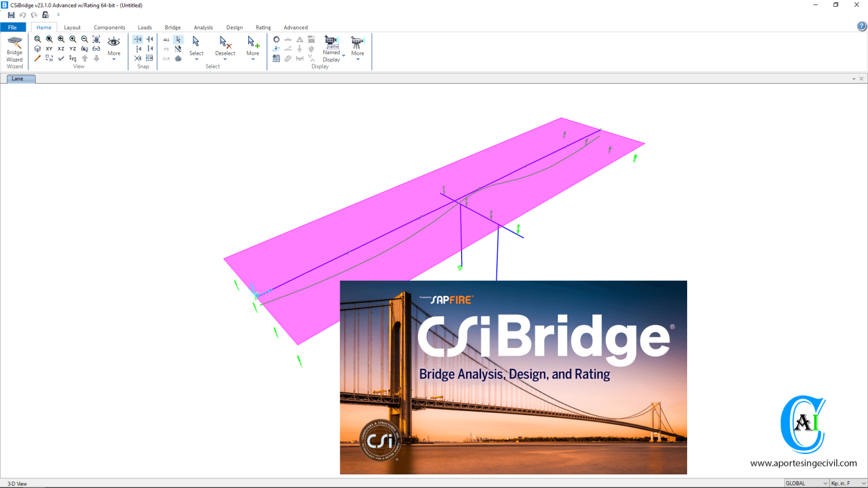Toggle Shrink Objects display
Image resolution: width=868 pixels, height=488 pixels.
click(49, 58)
